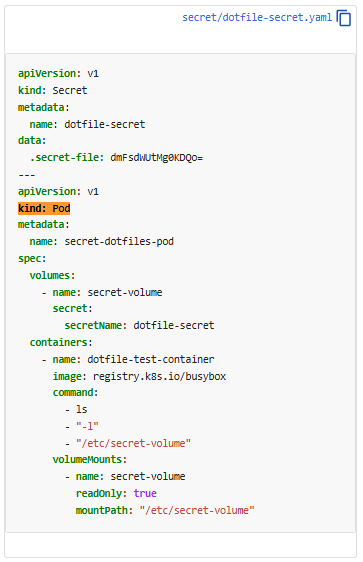
Task: Click the readOnly: true value
Action: 145,494
